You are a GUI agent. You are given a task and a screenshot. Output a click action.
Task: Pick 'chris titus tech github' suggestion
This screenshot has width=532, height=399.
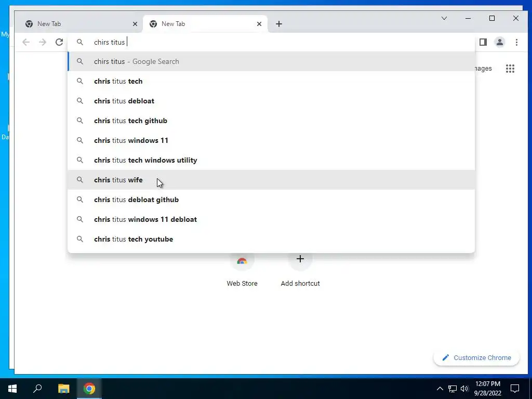pos(271,121)
